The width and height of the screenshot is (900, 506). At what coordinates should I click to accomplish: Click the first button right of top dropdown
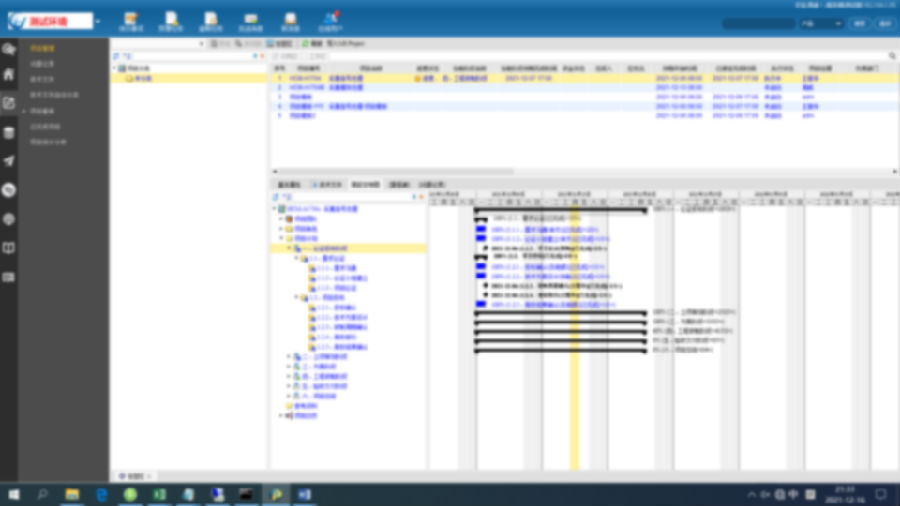[x=858, y=23]
